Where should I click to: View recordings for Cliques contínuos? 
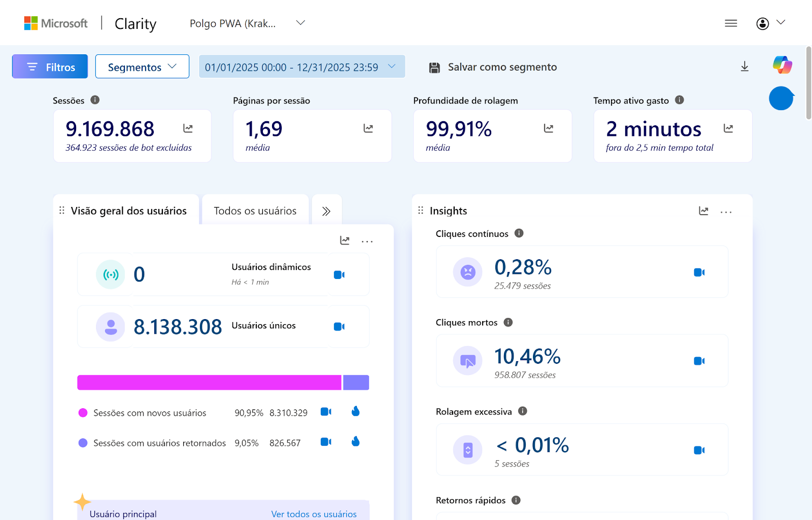click(699, 272)
